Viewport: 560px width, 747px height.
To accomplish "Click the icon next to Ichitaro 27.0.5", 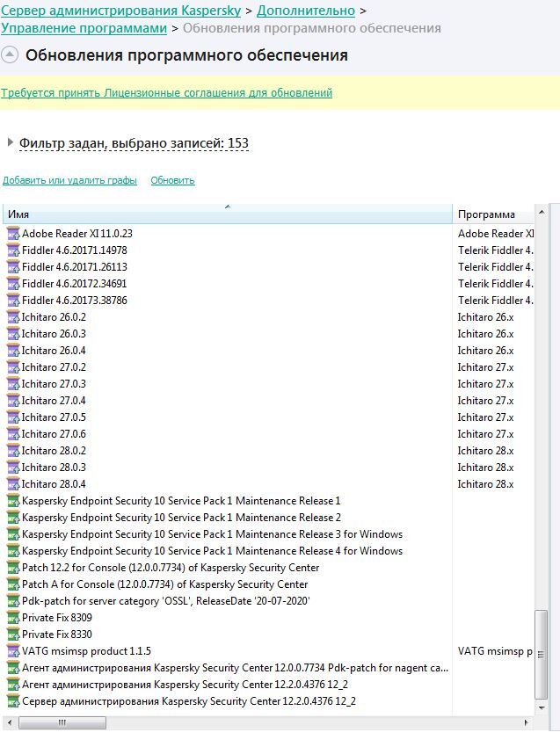I will click(13, 417).
